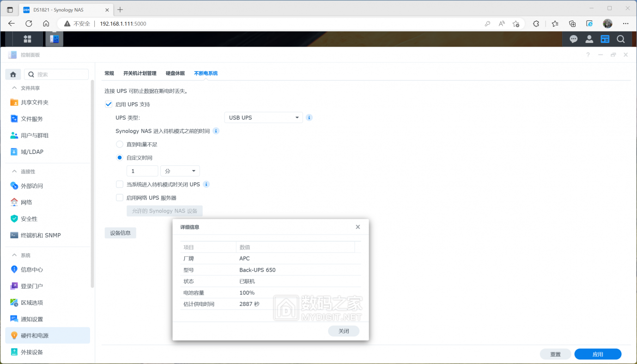Select Hardware & Power (硬件和电源)

[48, 335]
